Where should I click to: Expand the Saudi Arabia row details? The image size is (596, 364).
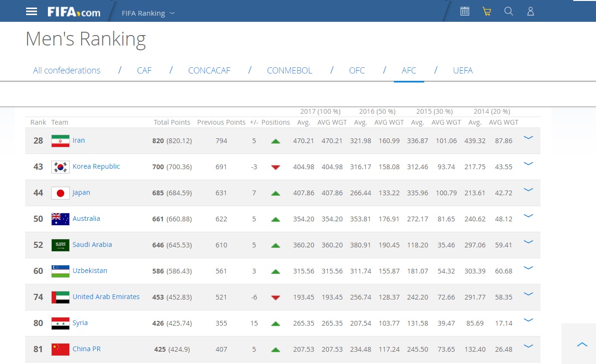[x=528, y=242]
